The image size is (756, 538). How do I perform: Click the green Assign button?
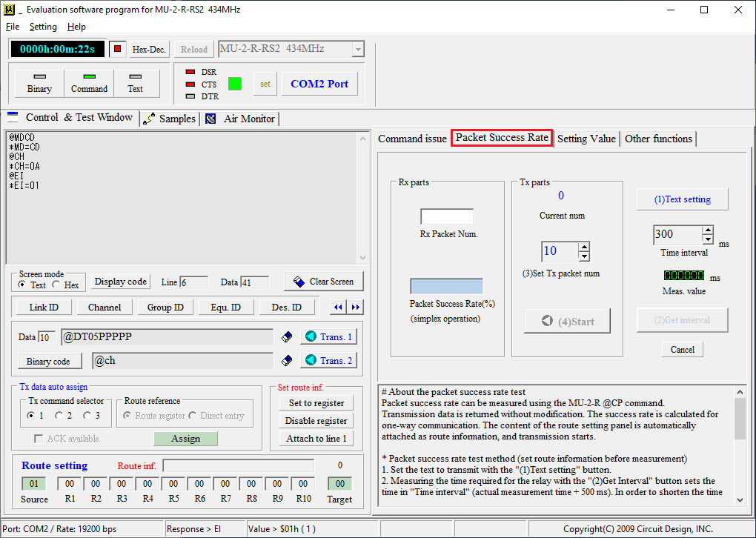[185, 439]
